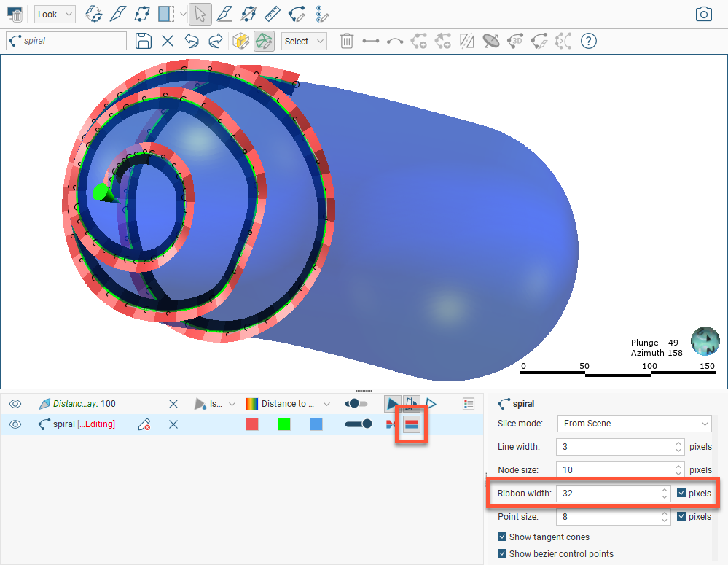The image size is (728, 565).
Task: Select the ruler measurement tool
Action: click(x=272, y=14)
